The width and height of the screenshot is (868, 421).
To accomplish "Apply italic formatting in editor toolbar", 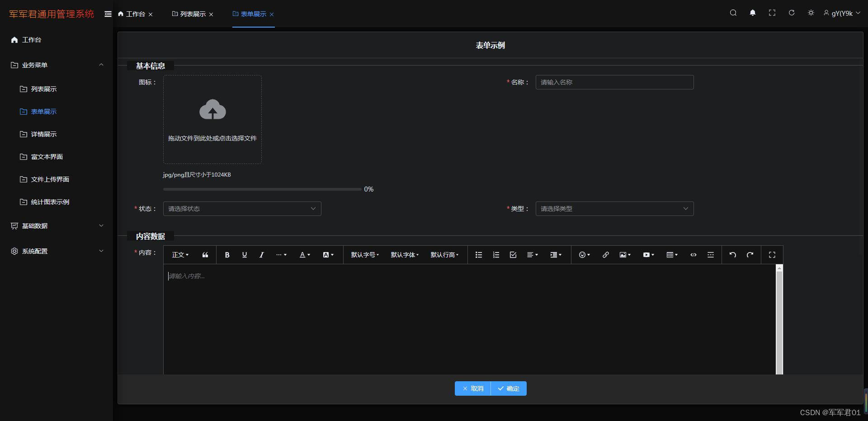I will point(261,255).
